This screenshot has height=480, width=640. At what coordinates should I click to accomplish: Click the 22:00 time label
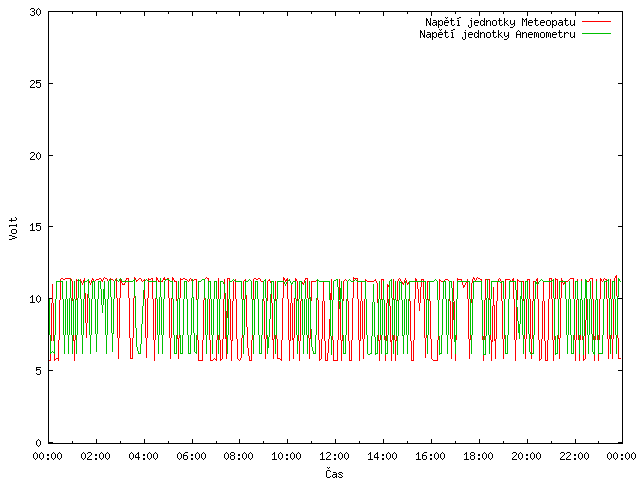click(x=574, y=456)
